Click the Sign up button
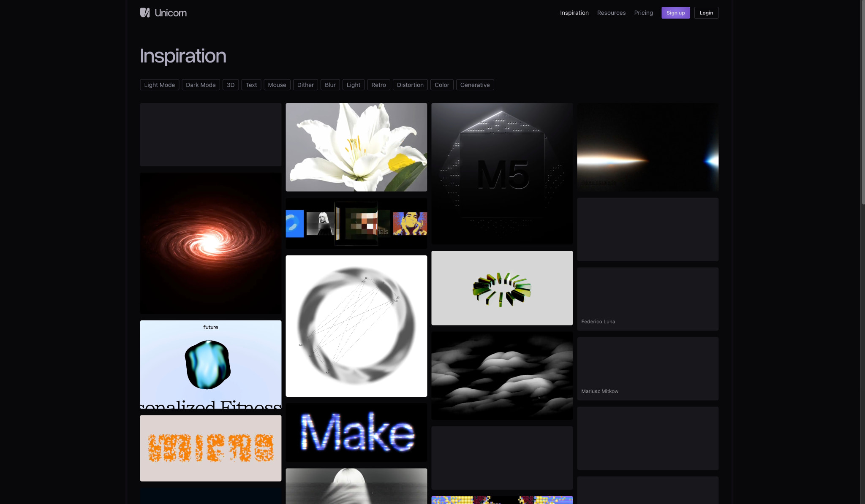The width and height of the screenshot is (865, 504). click(x=675, y=13)
